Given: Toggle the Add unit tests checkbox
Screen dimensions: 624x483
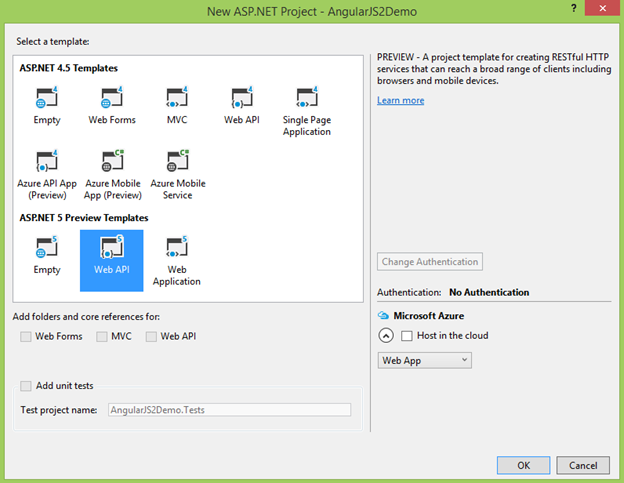Looking at the screenshot, I should point(26,386).
